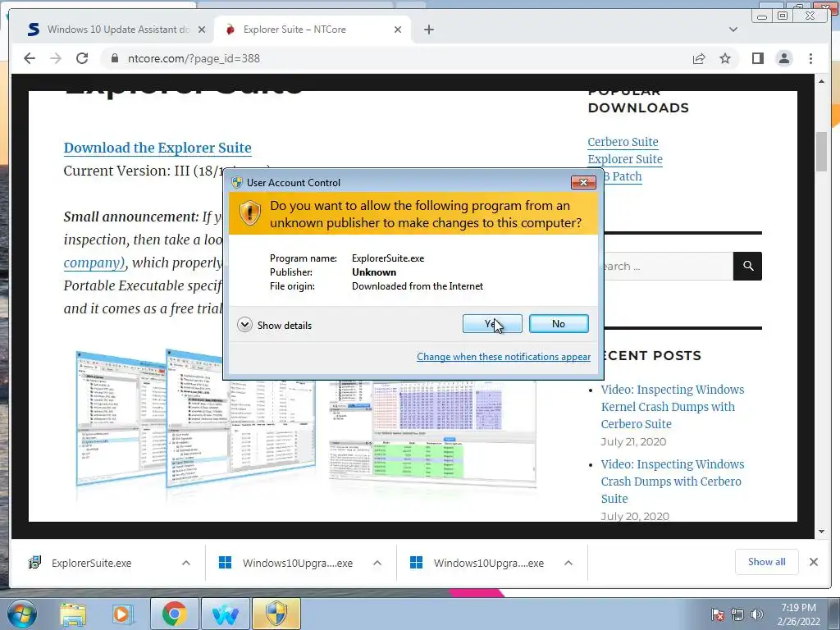840x630 pixels.
Task: Open the Chrome three-dot menu
Action: pos(811,58)
